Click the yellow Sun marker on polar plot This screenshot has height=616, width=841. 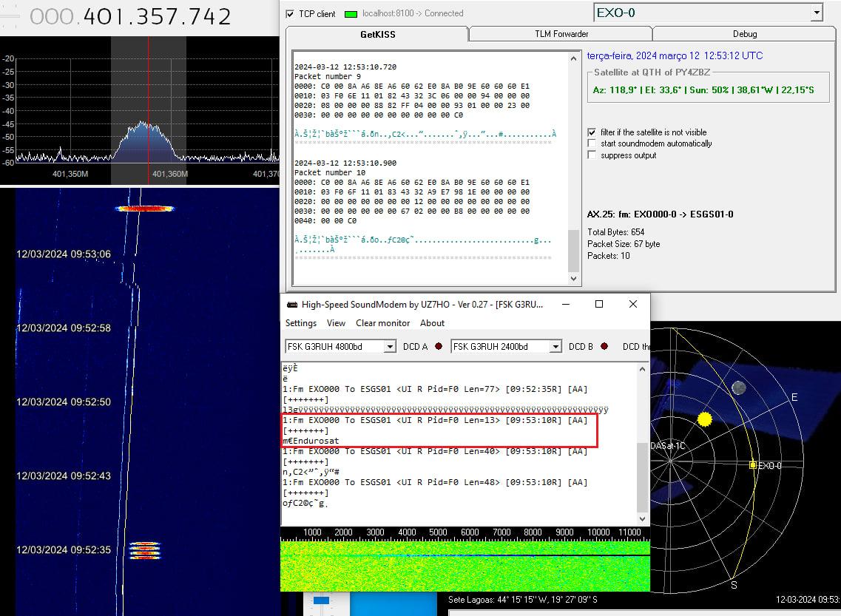tap(704, 419)
